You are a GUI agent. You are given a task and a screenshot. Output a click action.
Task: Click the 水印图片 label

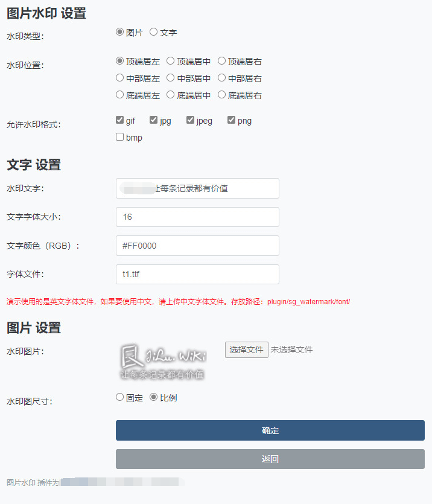[x=25, y=351]
